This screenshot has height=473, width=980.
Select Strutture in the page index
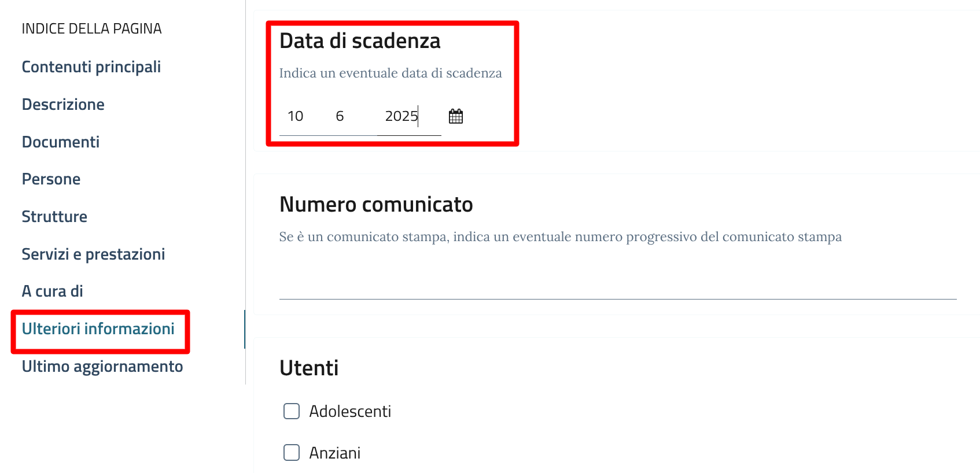pyautogui.click(x=54, y=217)
